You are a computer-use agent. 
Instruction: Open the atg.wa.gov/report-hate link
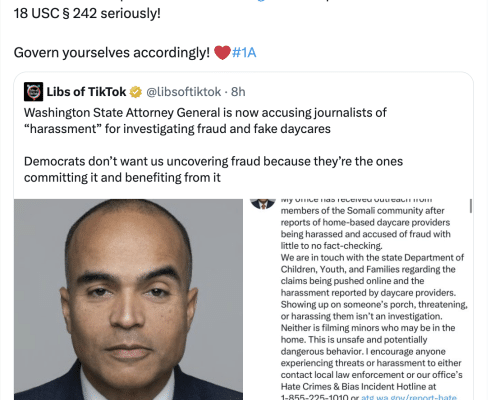click(409, 397)
